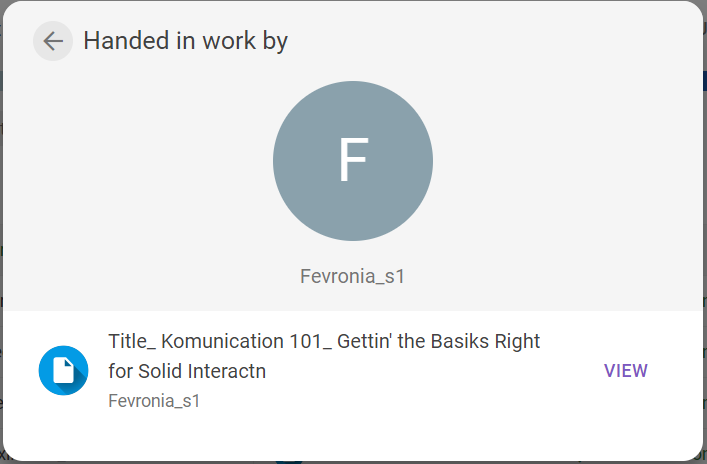Click the 'for Solid Interactn' title line
Image resolution: width=707 pixels, height=464 pixels.
point(187,371)
